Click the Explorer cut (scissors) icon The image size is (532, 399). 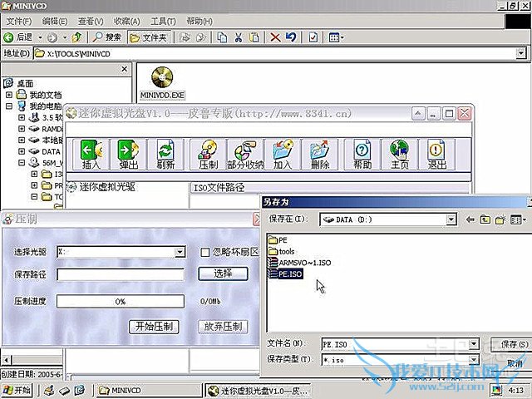point(239,37)
